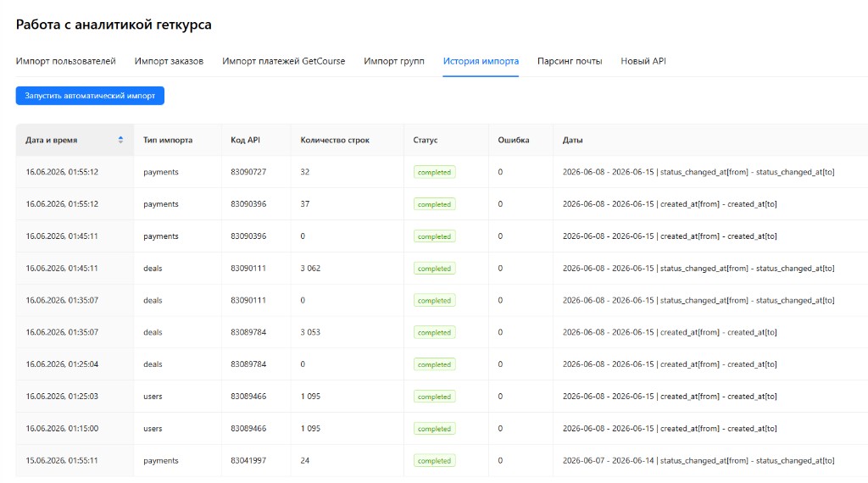Open Импорт пользователей tab
The image size is (868, 483).
[x=66, y=61]
